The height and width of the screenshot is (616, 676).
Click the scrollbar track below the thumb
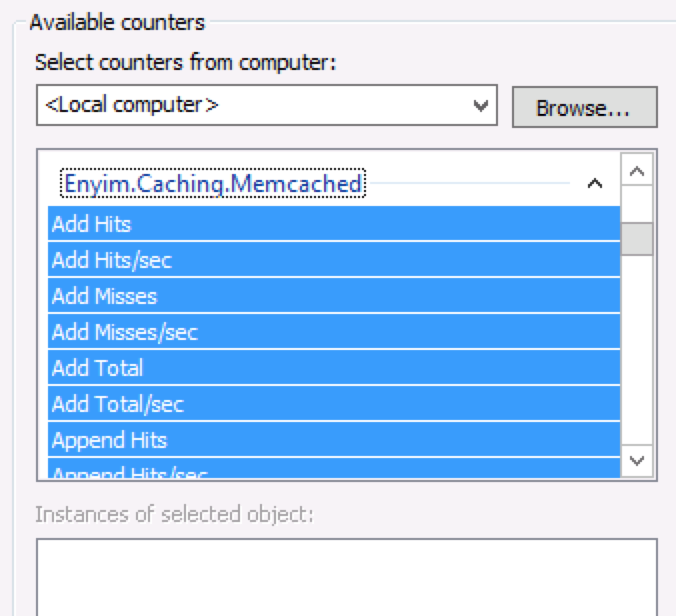click(x=637, y=350)
